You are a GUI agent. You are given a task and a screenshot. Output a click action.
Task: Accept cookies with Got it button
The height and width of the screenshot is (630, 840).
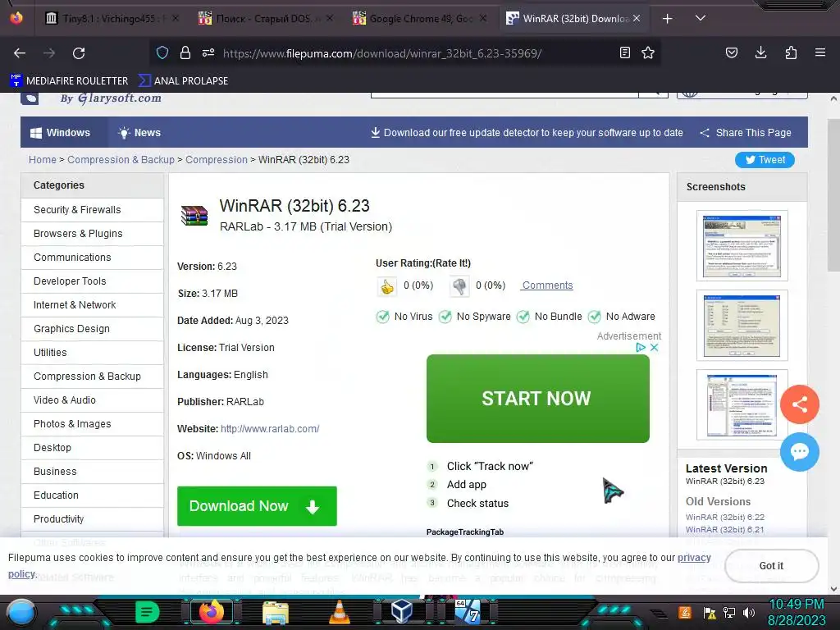(x=771, y=566)
